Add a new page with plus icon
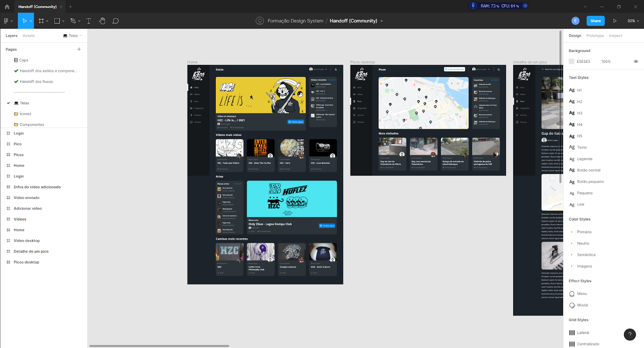The width and height of the screenshot is (644, 348). coord(79,49)
